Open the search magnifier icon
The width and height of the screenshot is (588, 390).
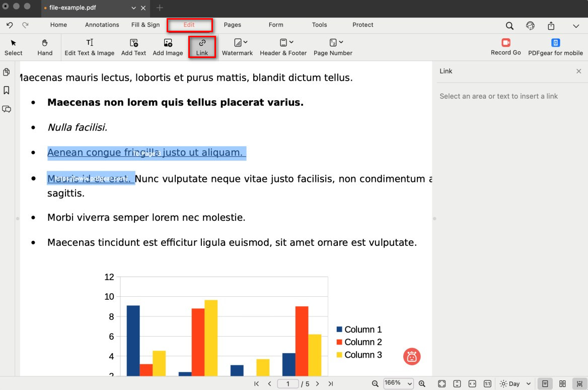pos(509,26)
